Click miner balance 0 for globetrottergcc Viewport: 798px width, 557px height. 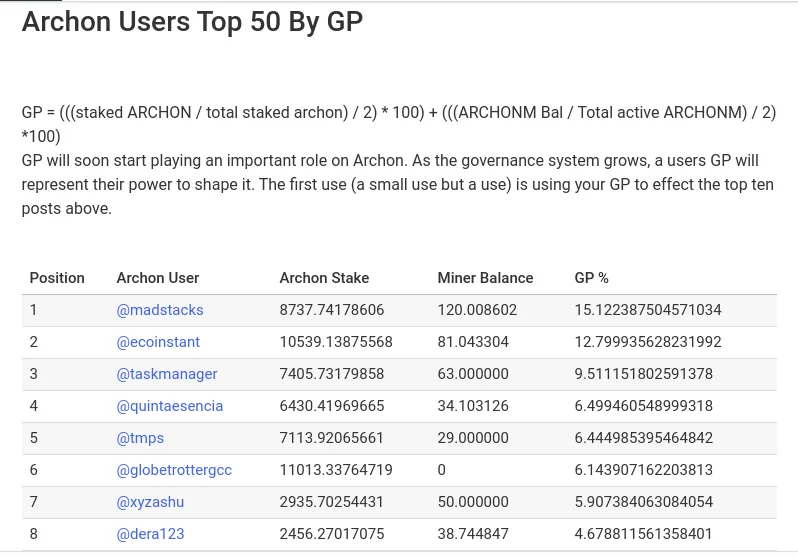coord(442,470)
